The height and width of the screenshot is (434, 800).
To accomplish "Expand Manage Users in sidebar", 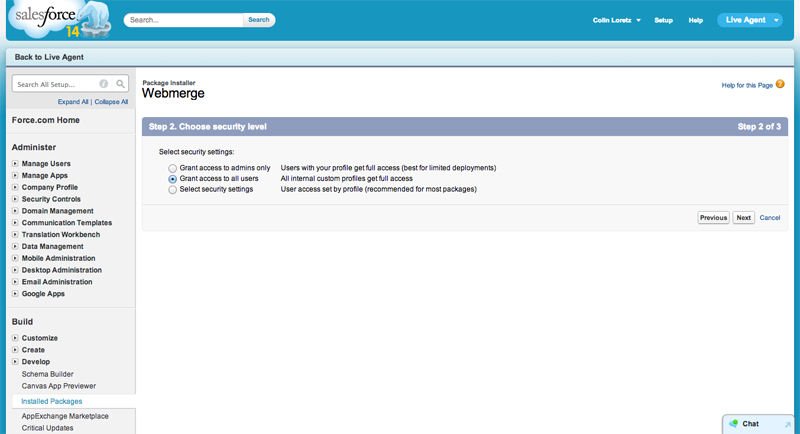I will [15, 164].
